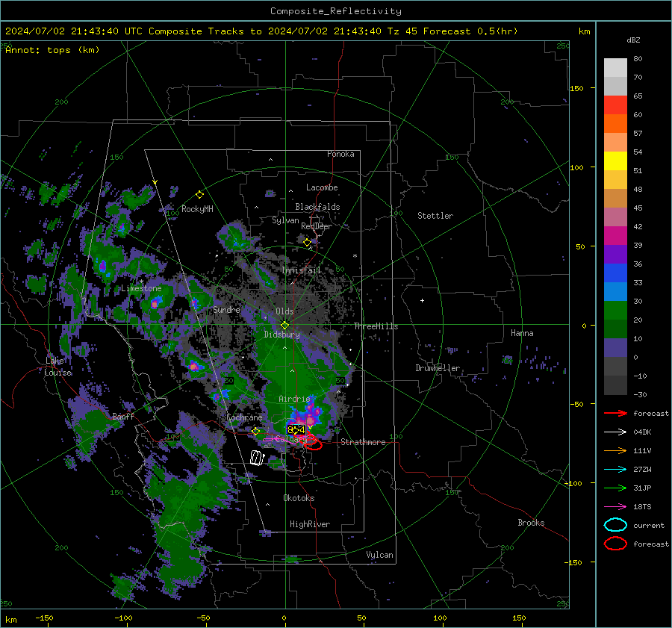Click the storm tops label box near Calgary

[x=296, y=429]
